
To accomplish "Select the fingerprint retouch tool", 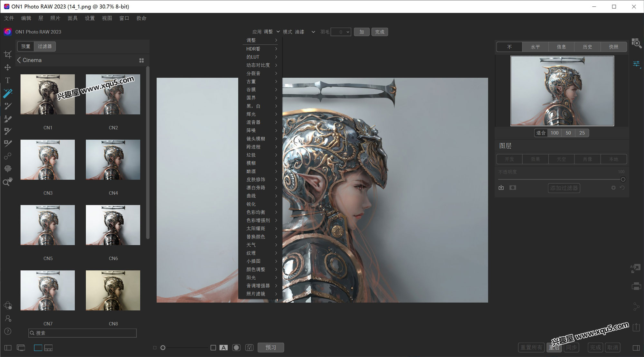I will [x=8, y=169].
